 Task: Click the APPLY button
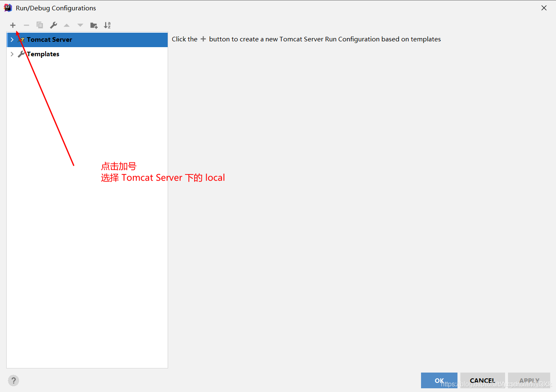click(529, 380)
